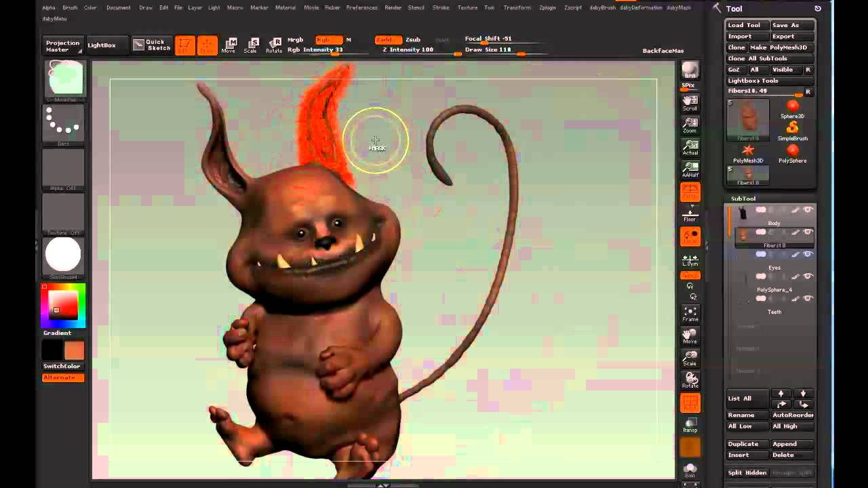Toggle Eyes subtool visibility eye

click(x=808, y=255)
